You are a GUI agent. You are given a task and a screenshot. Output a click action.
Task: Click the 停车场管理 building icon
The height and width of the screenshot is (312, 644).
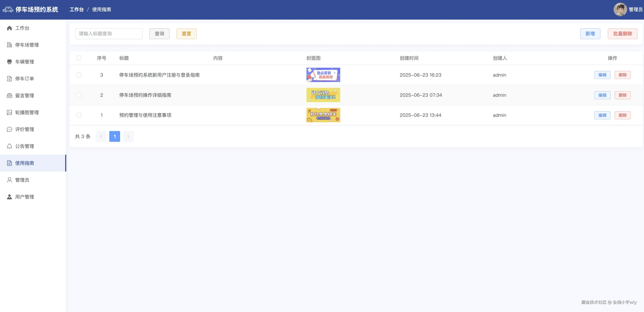[x=9, y=45]
